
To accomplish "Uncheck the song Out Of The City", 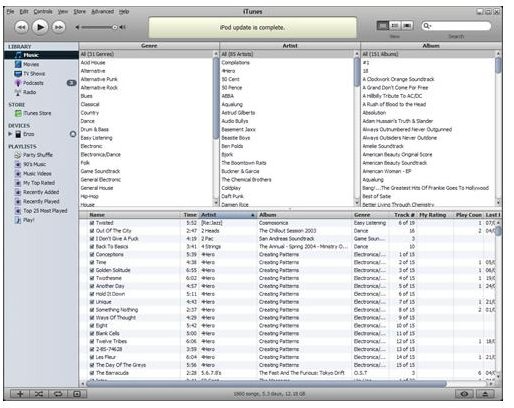I will coord(92,231).
